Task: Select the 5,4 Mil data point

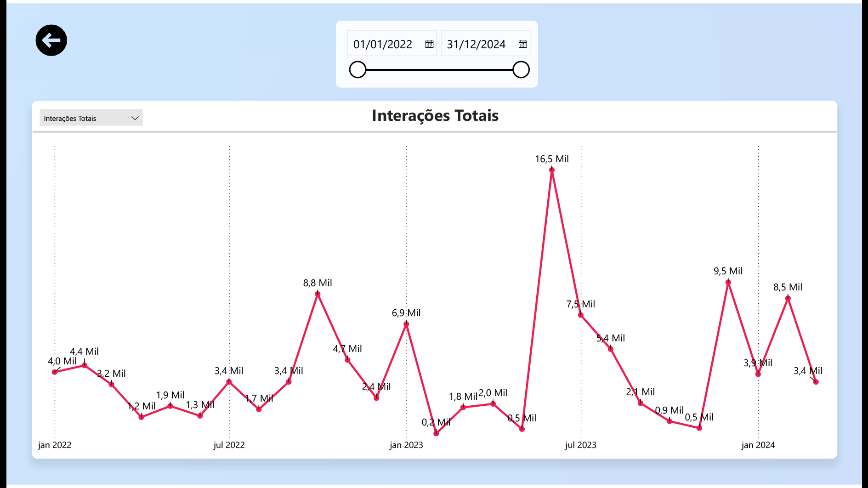Action: 611,349
